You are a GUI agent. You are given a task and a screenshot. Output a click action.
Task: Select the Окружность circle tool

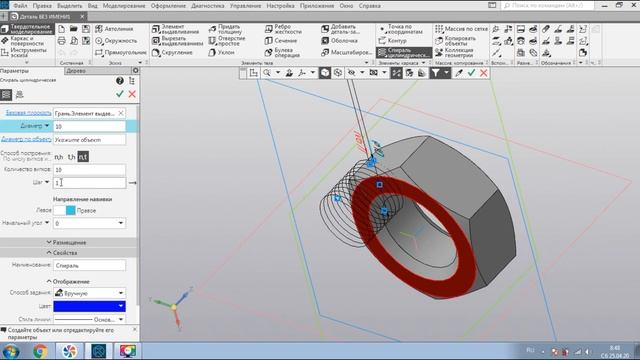tap(116, 41)
